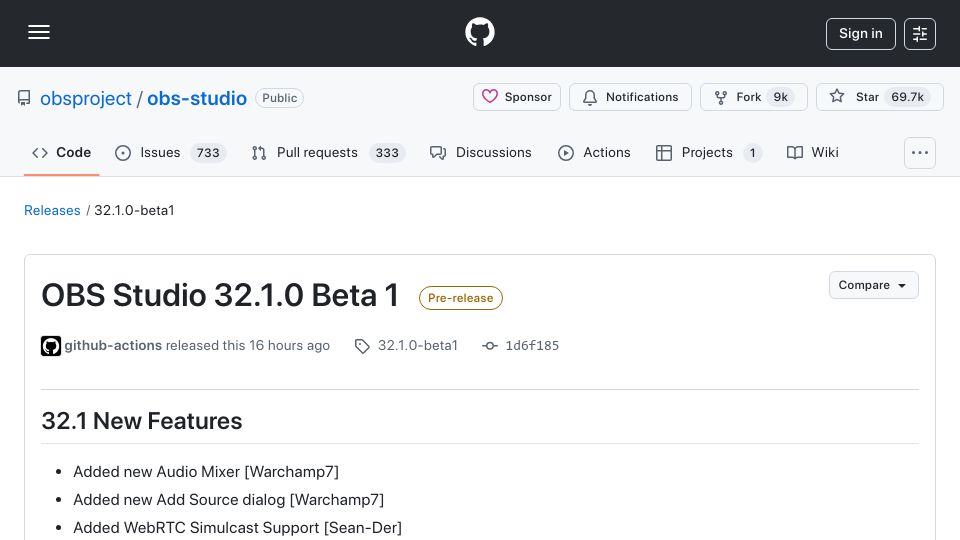Fork the repository
This screenshot has height=540, width=960.
753,97
